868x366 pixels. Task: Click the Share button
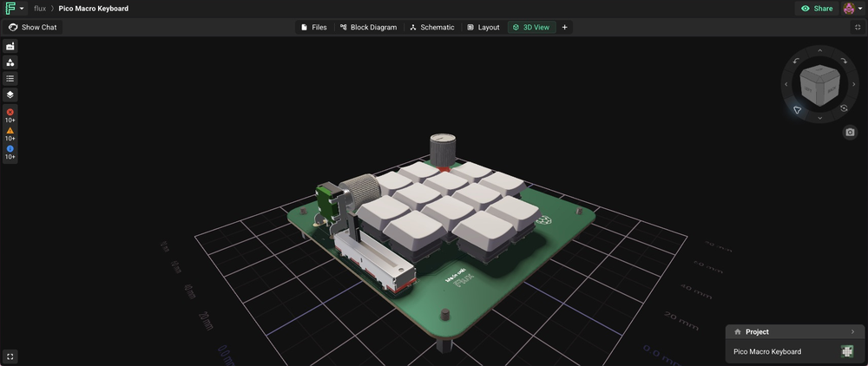point(817,9)
